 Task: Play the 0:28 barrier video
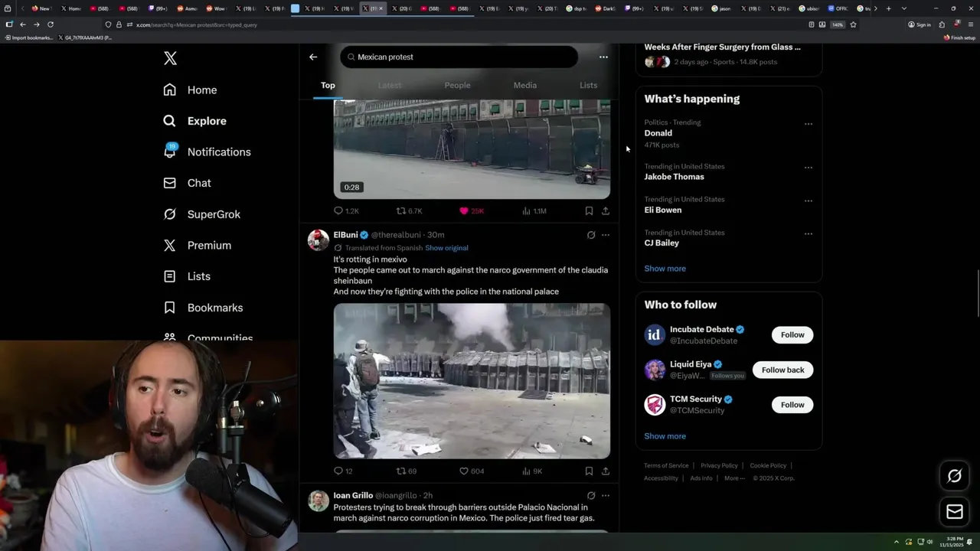[x=472, y=149]
